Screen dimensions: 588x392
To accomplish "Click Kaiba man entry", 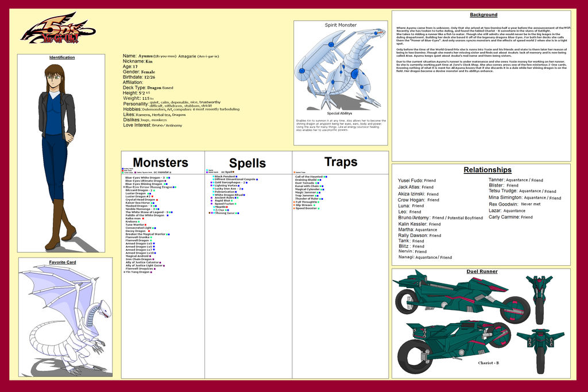I will (134, 219).
